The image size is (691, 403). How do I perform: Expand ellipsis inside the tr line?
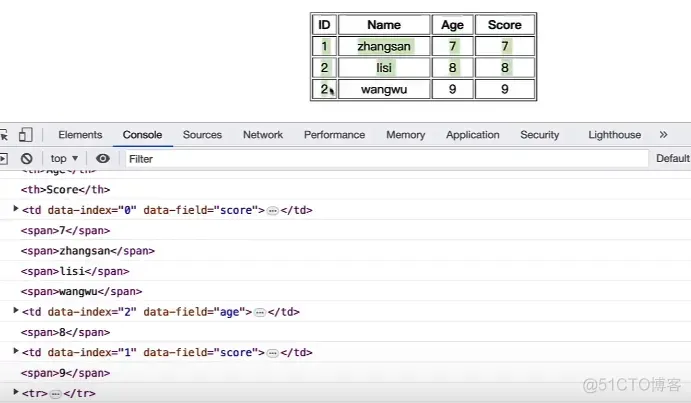pos(56,394)
